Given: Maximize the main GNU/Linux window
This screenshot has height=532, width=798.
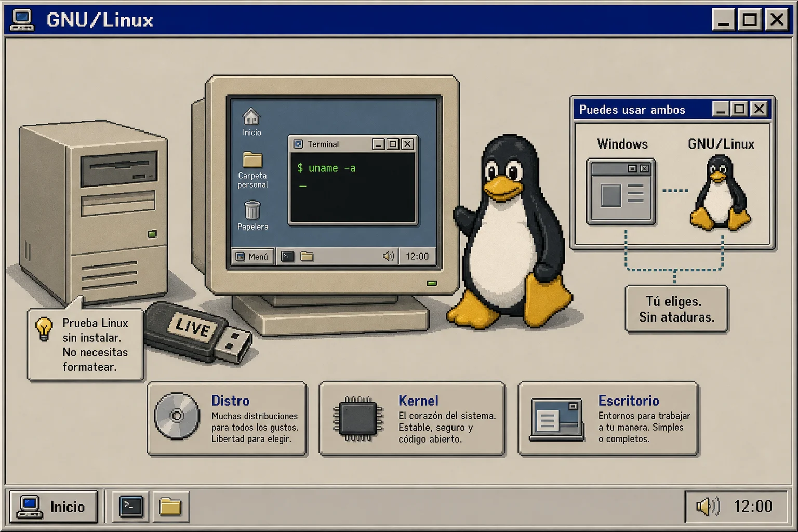Looking at the screenshot, I should coord(750,20).
